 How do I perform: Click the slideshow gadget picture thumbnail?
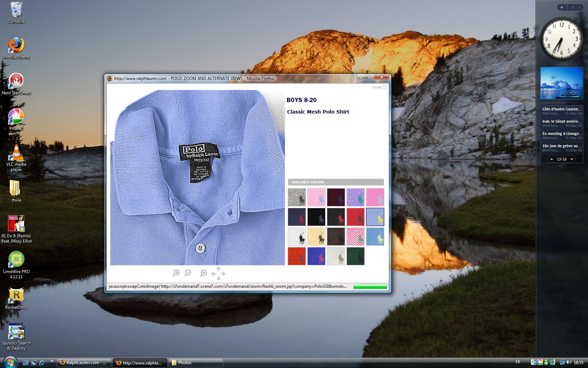pos(561,84)
